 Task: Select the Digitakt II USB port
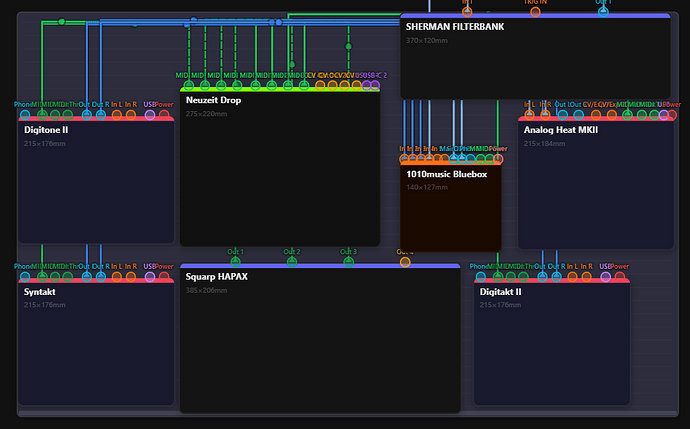606,277
